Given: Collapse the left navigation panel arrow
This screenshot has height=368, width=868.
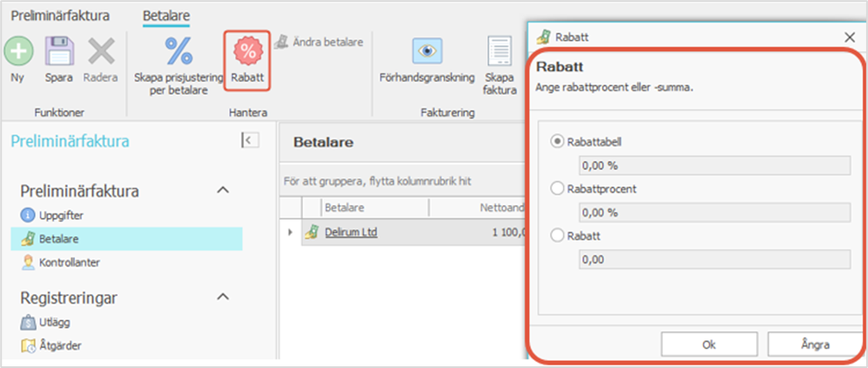Looking at the screenshot, I should 250,140.
